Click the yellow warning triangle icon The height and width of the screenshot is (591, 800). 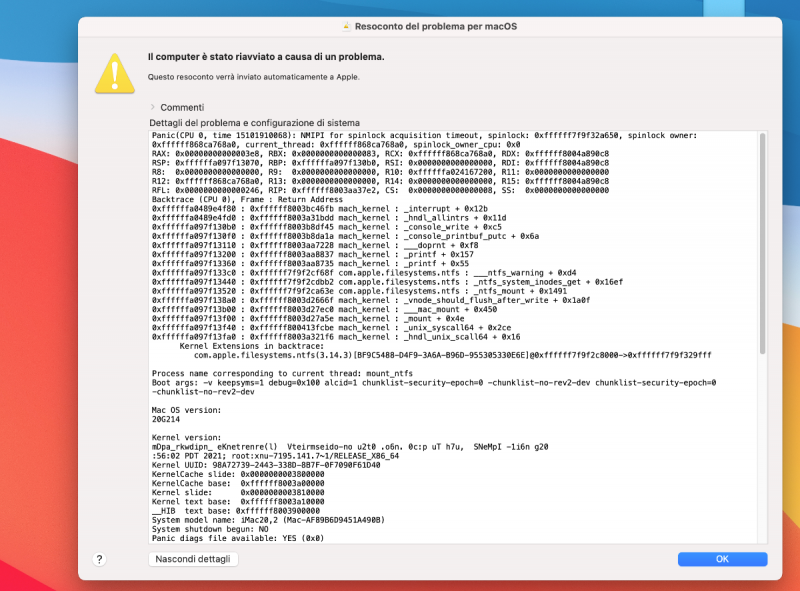(x=115, y=73)
